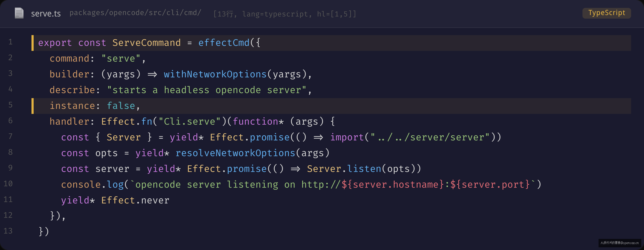Click the handler property key
The image size is (644, 250).
(70, 122)
